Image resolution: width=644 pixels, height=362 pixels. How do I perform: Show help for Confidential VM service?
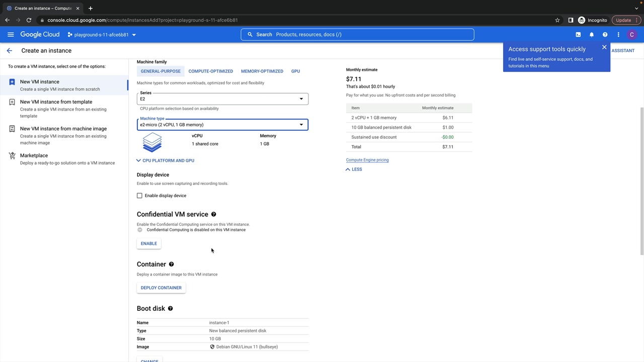click(x=213, y=214)
